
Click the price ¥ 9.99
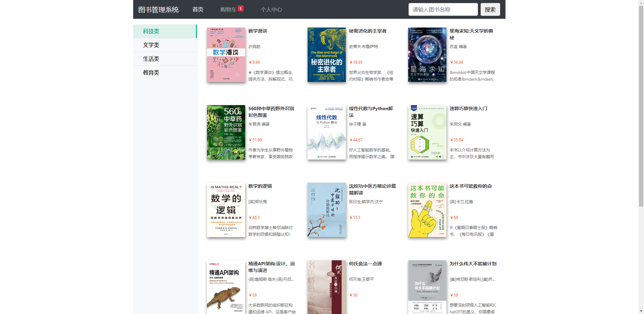pyautogui.click(x=254, y=62)
